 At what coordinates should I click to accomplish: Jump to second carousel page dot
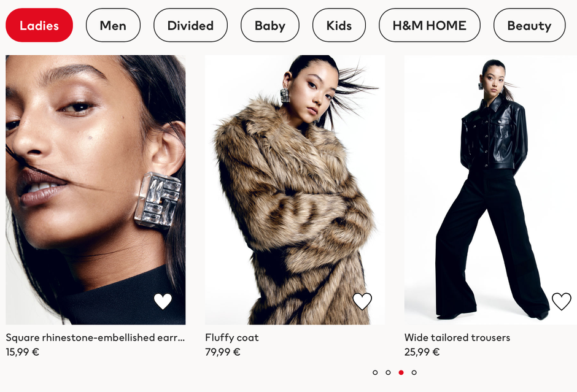coord(388,372)
